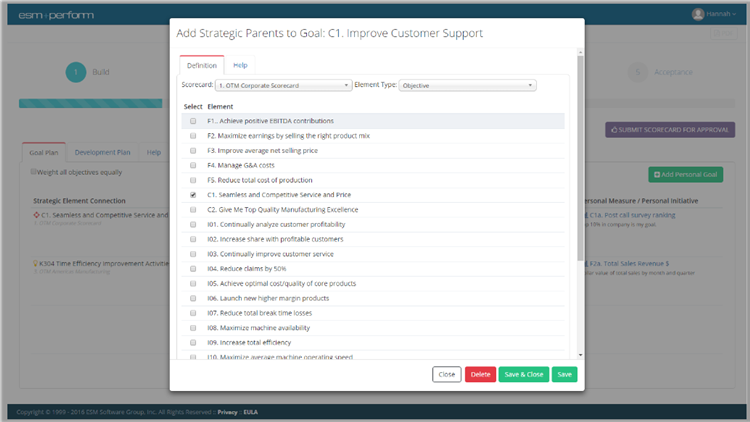
Task: Click the K304 lightbulb initiative icon
Action: [35, 264]
